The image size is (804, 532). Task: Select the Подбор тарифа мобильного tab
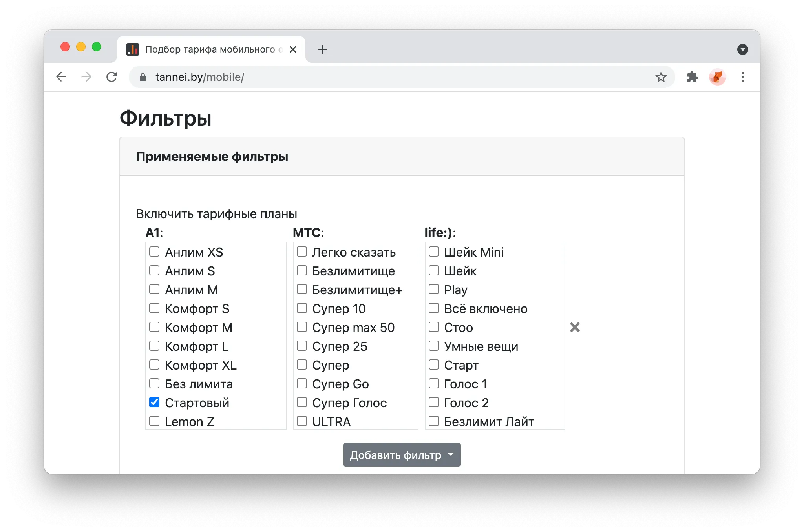tap(211, 49)
